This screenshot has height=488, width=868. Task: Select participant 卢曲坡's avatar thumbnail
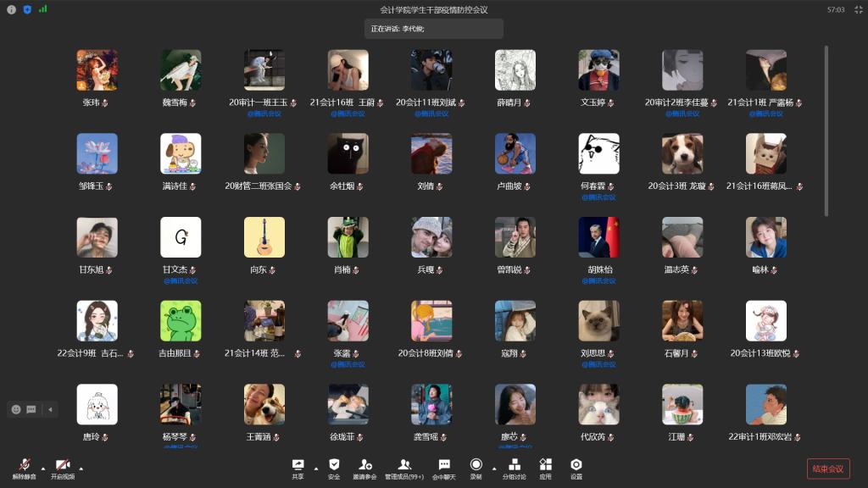[x=515, y=154]
